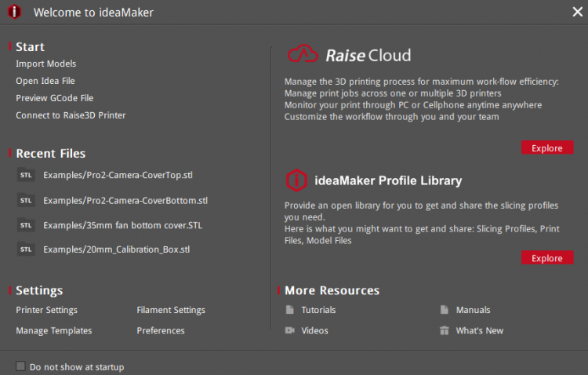Open recent file Examples/35mm fan bottom cover.STL
The image size is (588, 375).
[x=122, y=225]
